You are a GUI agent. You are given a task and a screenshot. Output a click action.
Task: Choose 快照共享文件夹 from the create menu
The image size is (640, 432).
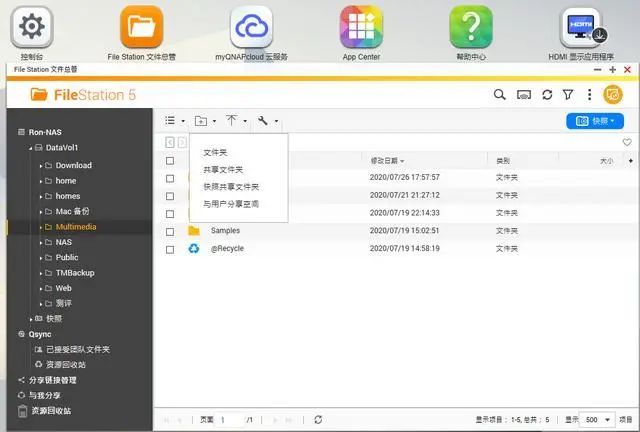(x=231, y=187)
